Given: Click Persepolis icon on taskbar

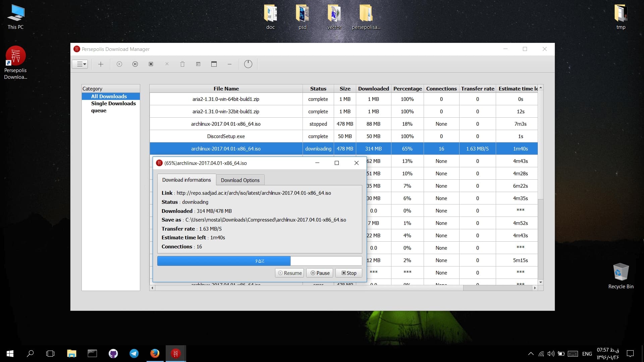Looking at the screenshot, I should (176, 354).
